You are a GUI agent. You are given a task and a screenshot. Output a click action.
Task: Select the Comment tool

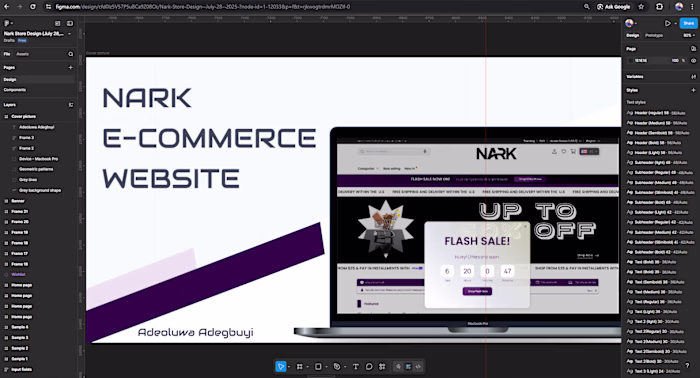369,366
